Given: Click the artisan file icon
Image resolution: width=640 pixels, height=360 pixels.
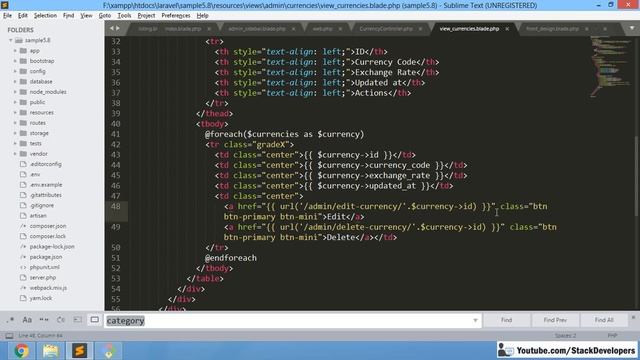Looking at the screenshot, I should pyautogui.click(x=23, y=216).
